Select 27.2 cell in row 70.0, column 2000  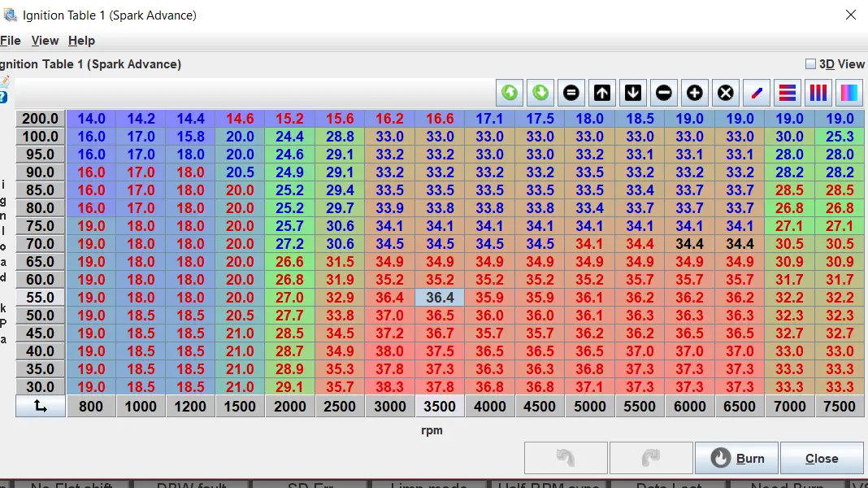(x=289, y=244)
